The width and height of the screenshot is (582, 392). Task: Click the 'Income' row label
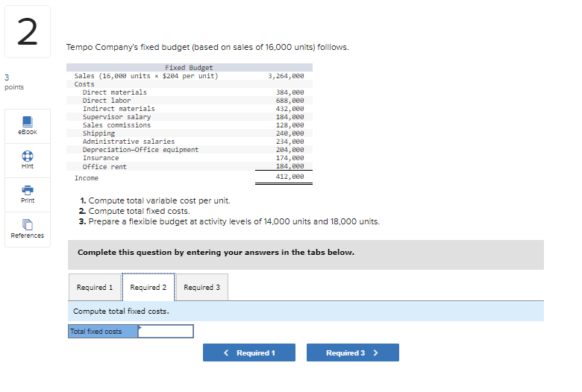87,178
